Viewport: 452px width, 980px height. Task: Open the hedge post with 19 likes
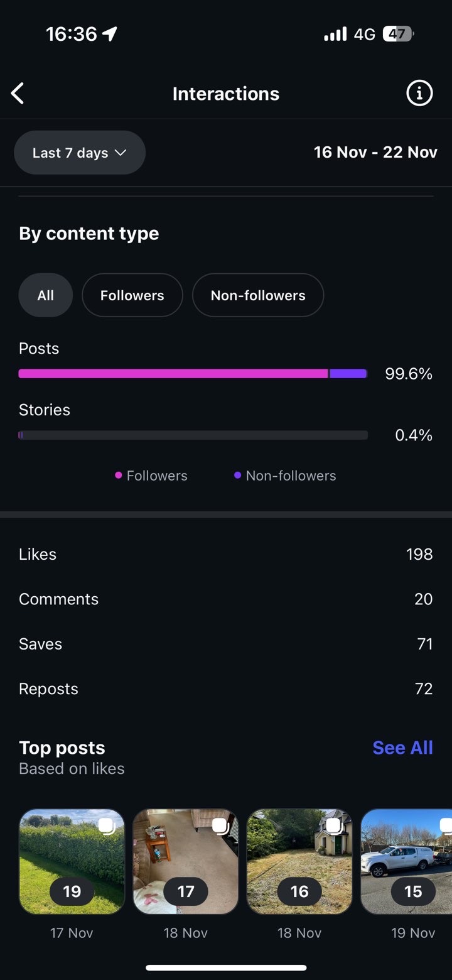(72, 861)
